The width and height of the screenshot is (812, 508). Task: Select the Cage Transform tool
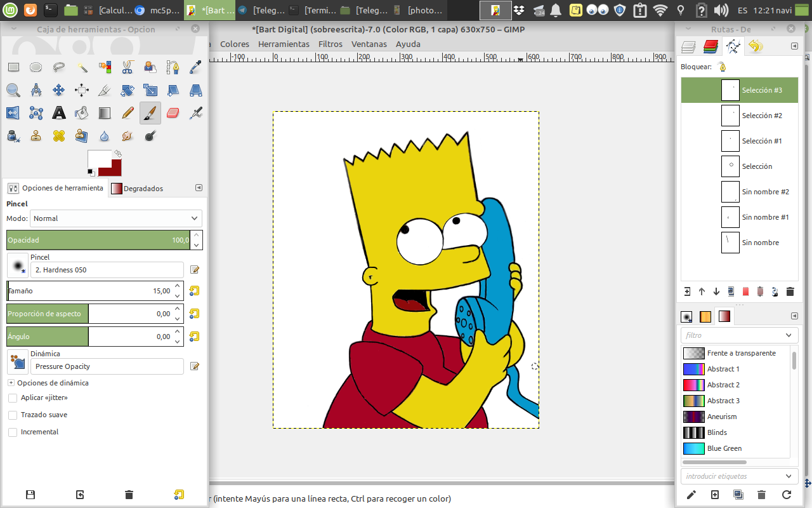[x=36, y=113]
